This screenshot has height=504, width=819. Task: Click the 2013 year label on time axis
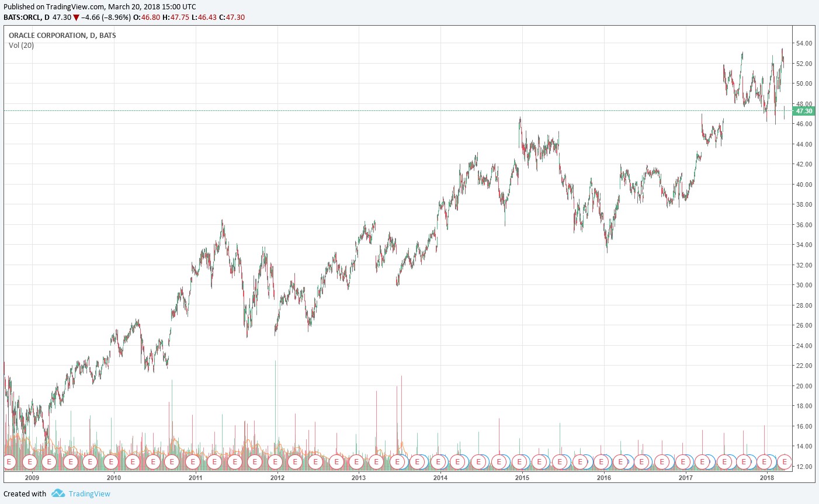tap(358, 478)
